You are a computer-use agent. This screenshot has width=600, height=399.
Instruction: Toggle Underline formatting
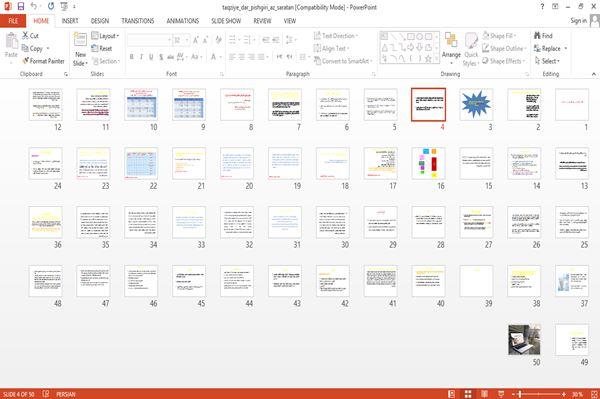point(151,57)
